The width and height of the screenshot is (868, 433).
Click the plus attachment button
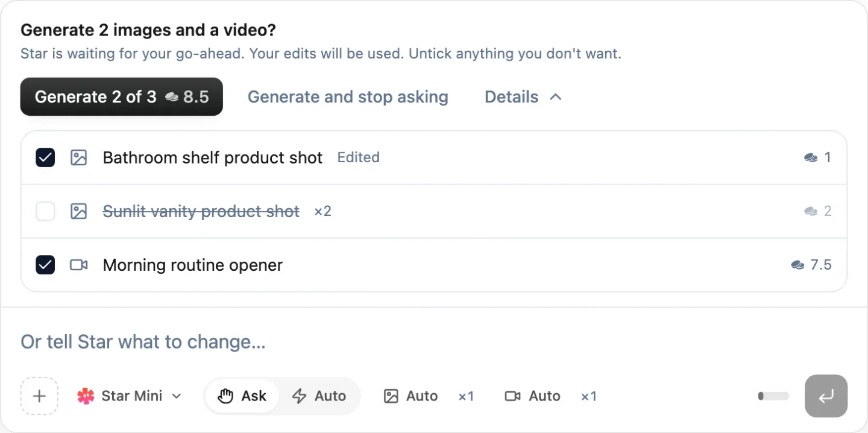click(x=39, y=396)
